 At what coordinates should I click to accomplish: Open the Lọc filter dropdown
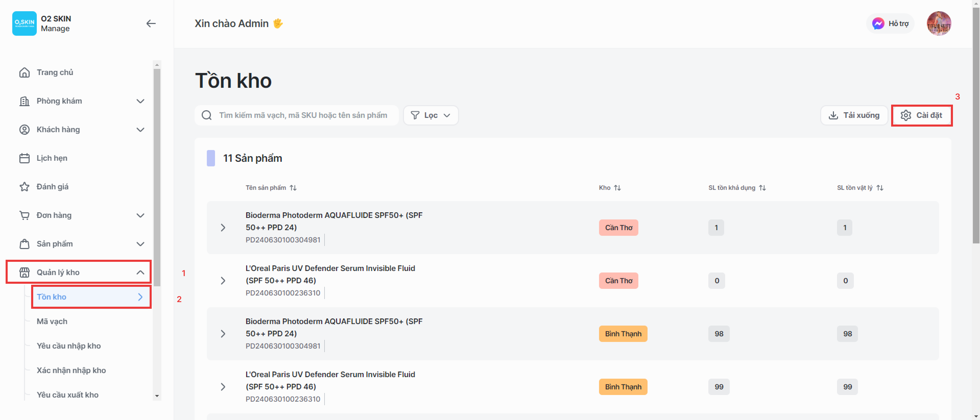[x=431, y=115]
